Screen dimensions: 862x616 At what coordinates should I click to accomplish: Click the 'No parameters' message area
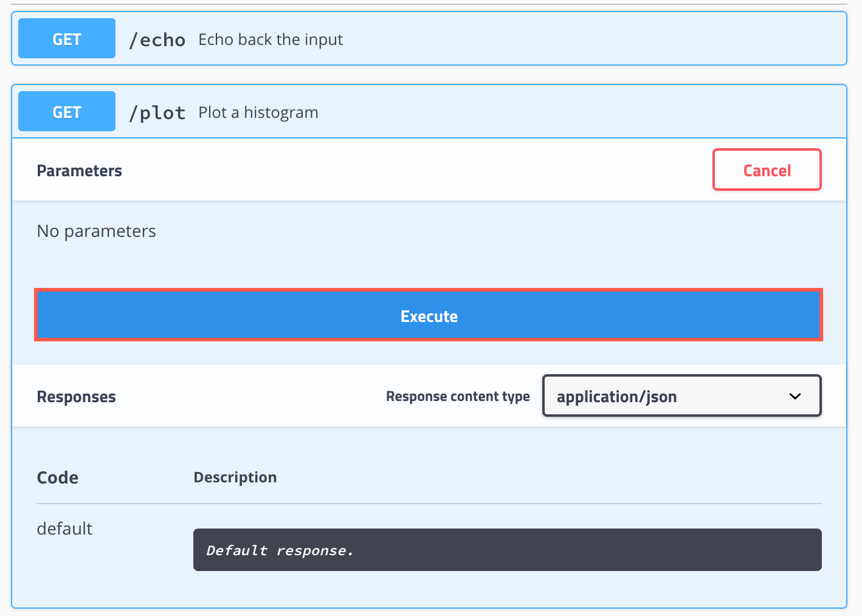96,231
